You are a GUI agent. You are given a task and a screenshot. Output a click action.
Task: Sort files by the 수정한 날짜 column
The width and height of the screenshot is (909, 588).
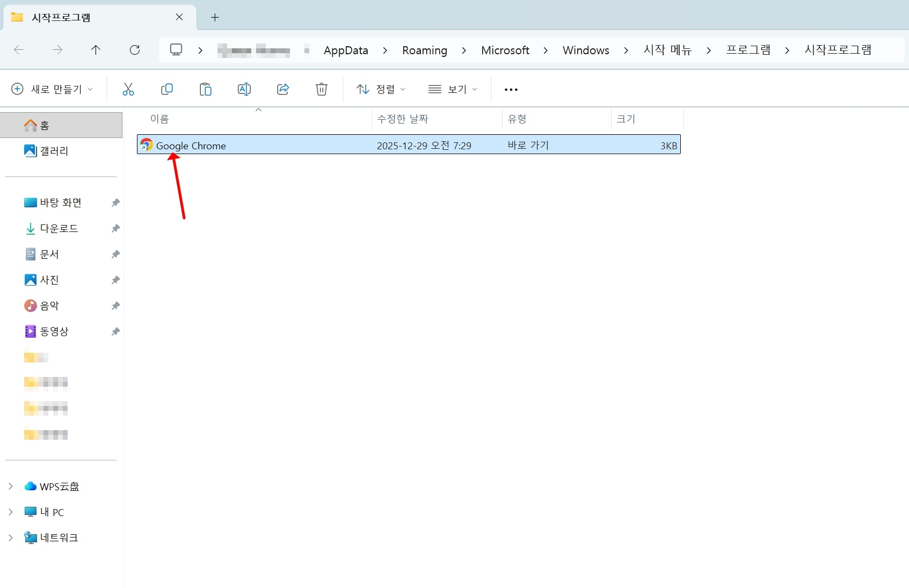click(x=403, y=119)
